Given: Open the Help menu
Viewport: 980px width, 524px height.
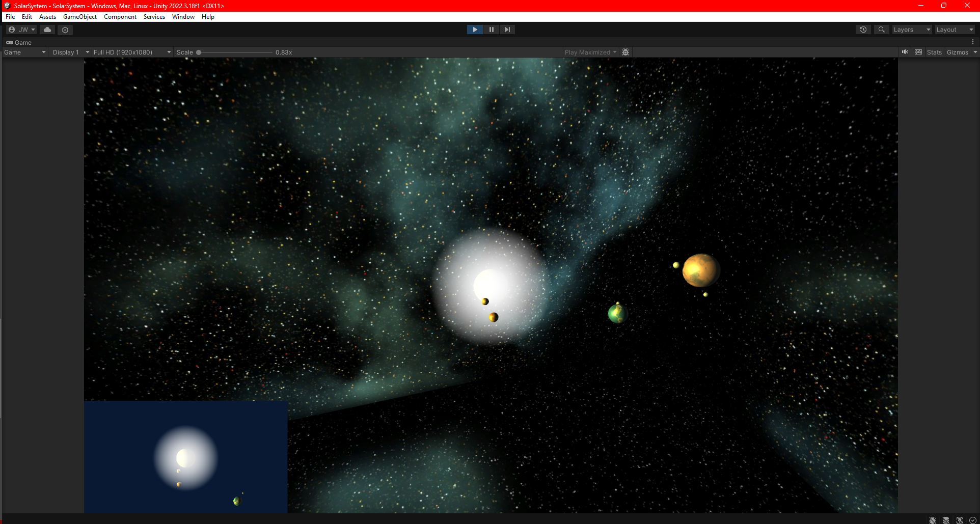Looking at the screenshot, I should click(208, 17).
